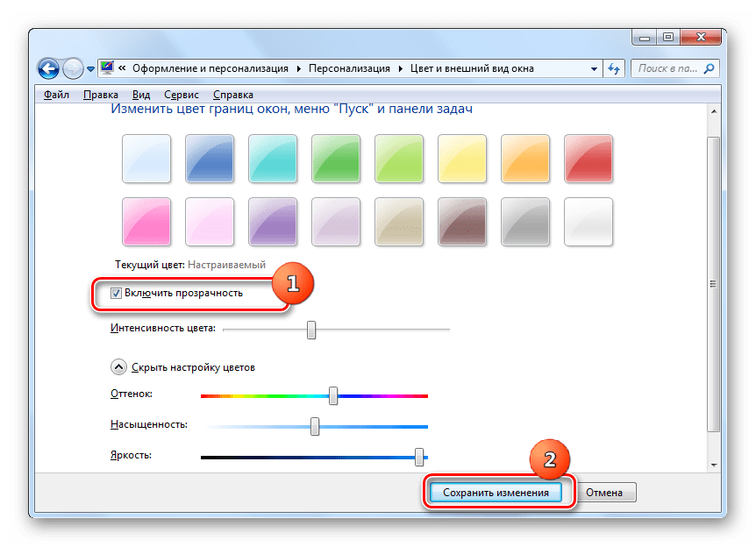Open the Справка menu

[233, 95]
